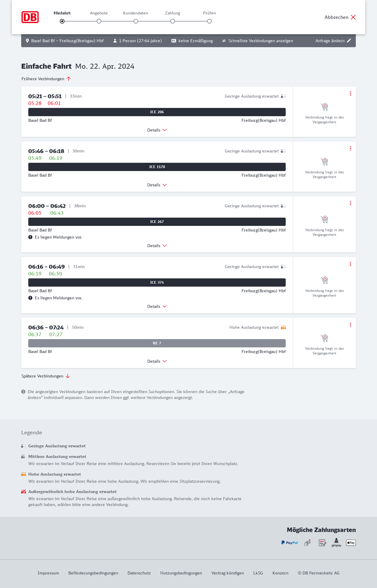Viewport: 377px width, 588px height.
Task: Click the PayPal payment icon
Action: (290, 543)
